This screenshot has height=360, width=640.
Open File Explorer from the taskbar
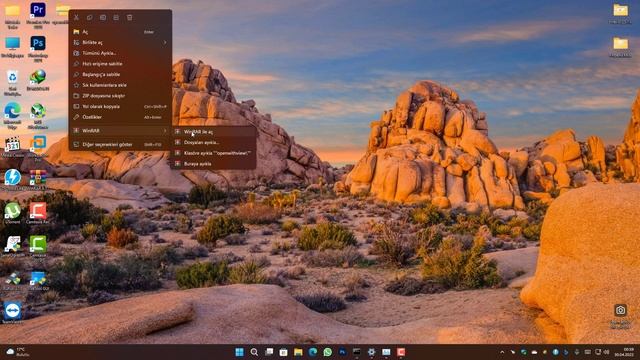point(298,352)
